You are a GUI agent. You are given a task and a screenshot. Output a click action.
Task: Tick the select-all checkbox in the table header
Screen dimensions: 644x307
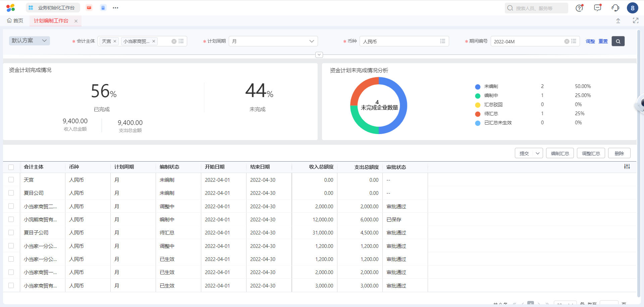pyautogui.click(x=11, y=167)
